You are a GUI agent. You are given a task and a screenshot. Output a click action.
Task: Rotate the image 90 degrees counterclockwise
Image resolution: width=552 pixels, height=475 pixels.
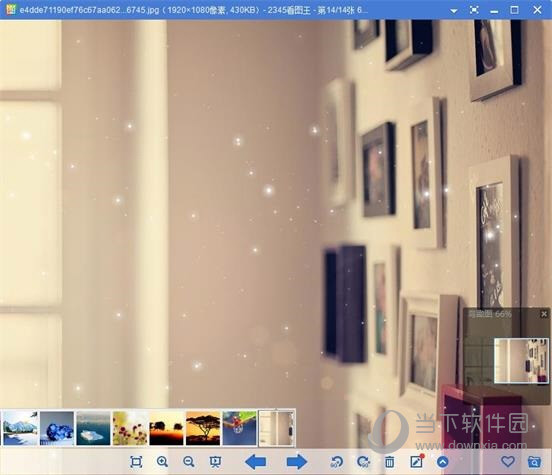coord(337,462)
